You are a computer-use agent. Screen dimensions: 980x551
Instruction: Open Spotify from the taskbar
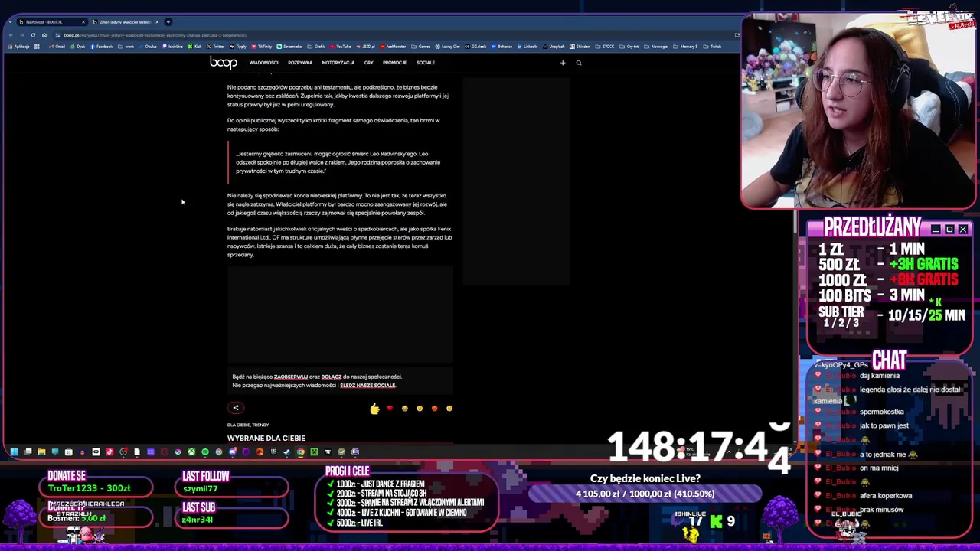pos(205,452)
